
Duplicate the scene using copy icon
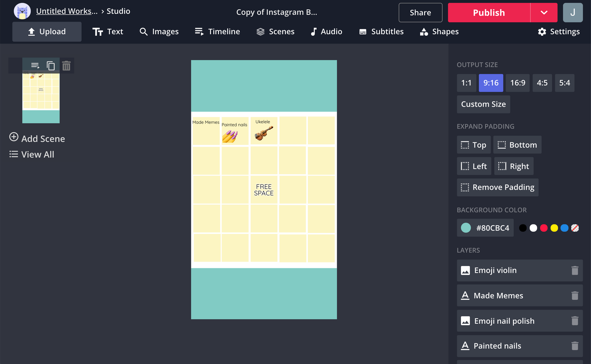pyautogui.click(x=51, y=66)
